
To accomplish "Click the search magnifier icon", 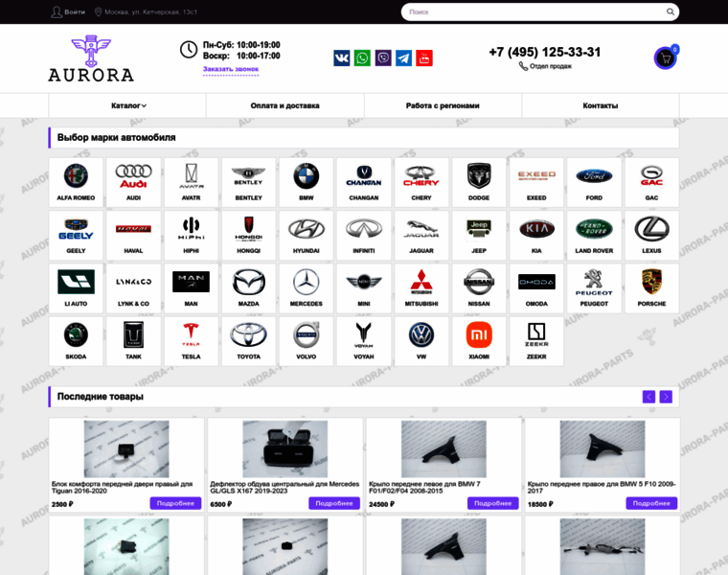I will click(670, 11).
